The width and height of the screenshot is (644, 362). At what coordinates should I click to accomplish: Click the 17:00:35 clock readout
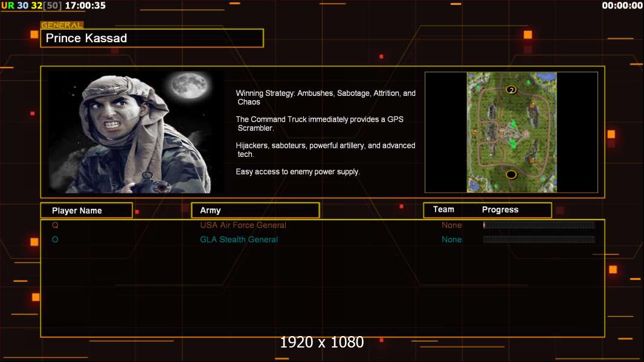[x=85, y=6]
